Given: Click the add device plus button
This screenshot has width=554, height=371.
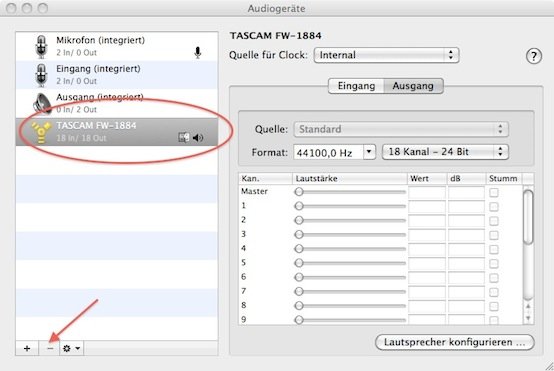Looking at the screenshot, I should coord(27,348).
